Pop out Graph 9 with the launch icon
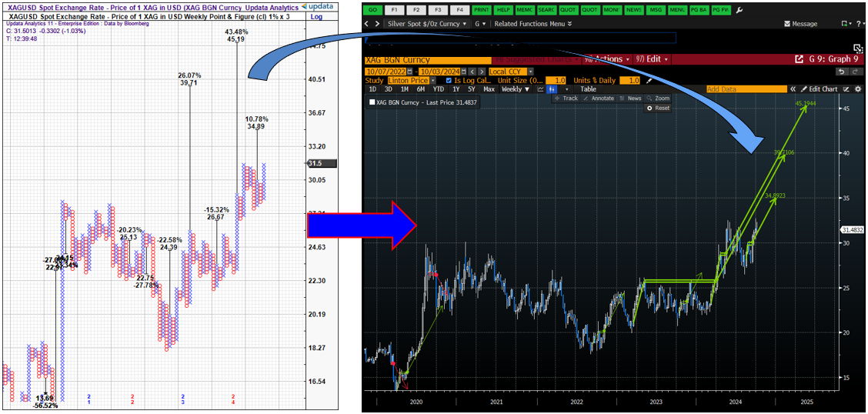The height and width of the screenshot is (414, 868). pyautogui.click(x=799, y=59)
